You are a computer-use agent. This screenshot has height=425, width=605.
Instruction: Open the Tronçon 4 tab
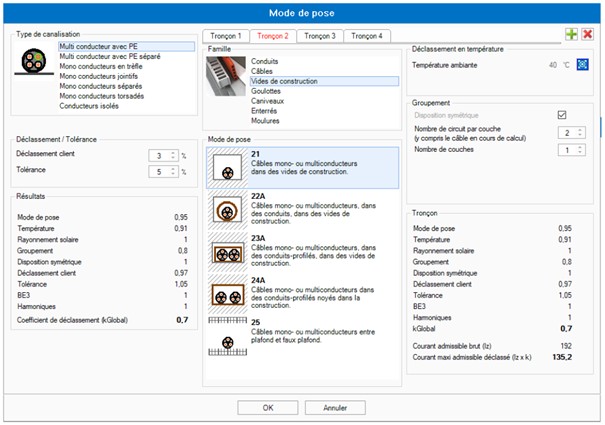(x=366, y=36)
